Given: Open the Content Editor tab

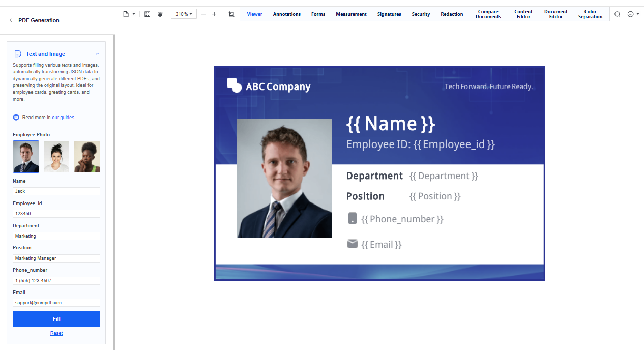Looking at the screenshot, I should coord(523,14).
